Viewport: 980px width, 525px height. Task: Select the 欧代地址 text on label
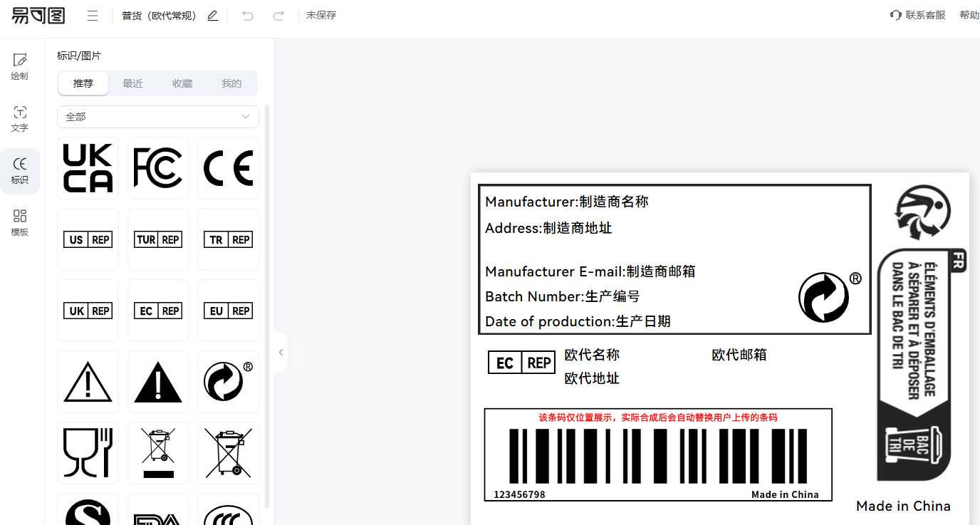pyautogui.click(x=592, y=378)
